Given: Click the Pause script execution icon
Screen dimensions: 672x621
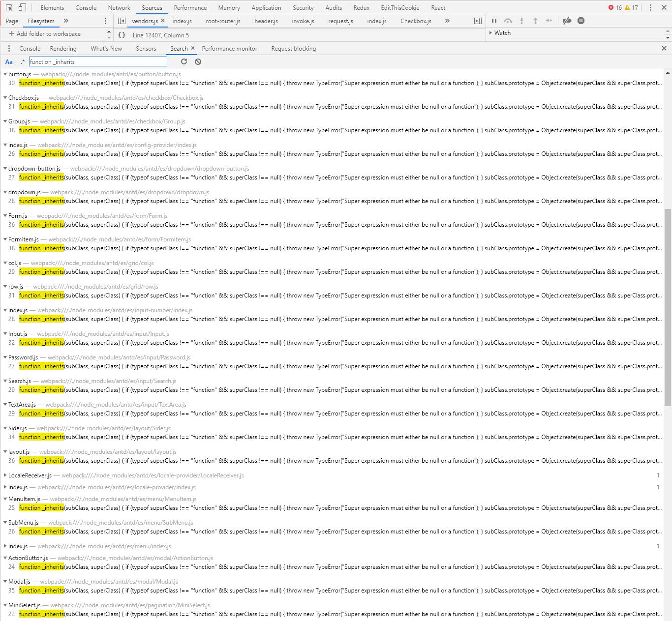Looking at the screenshot, I should click(494, 21).
